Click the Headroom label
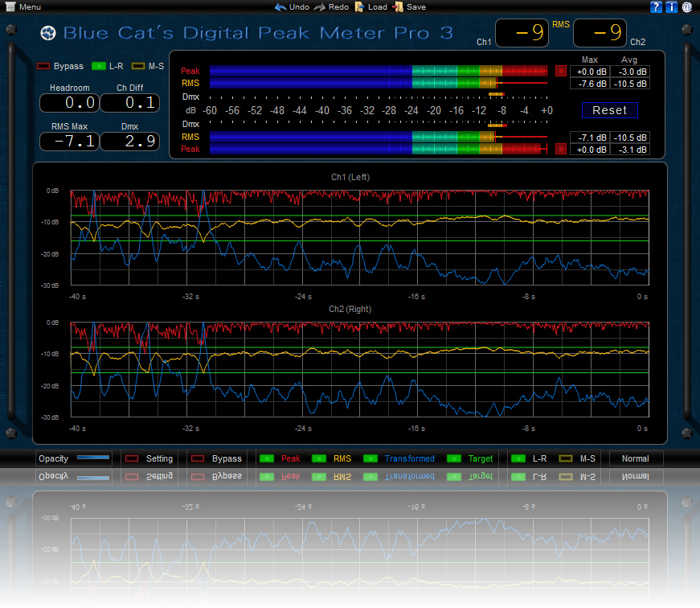This screenshot has width=700, height=608. pos(69,88)
